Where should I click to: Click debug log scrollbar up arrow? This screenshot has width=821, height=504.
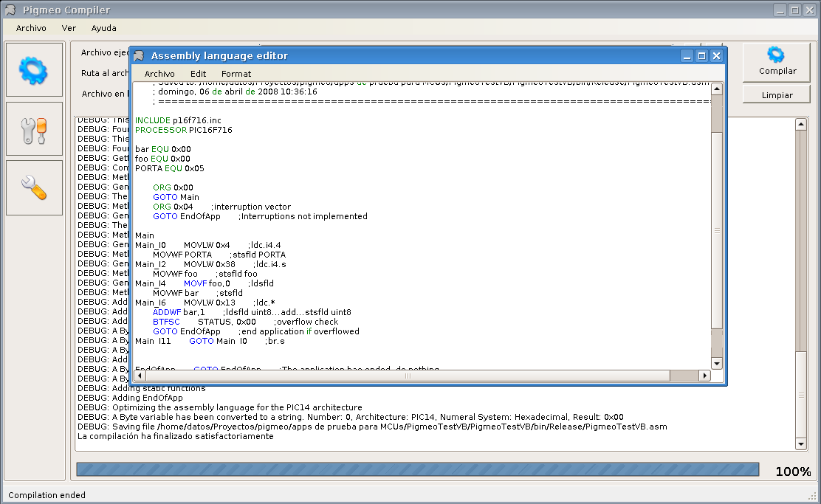point(800,124)
